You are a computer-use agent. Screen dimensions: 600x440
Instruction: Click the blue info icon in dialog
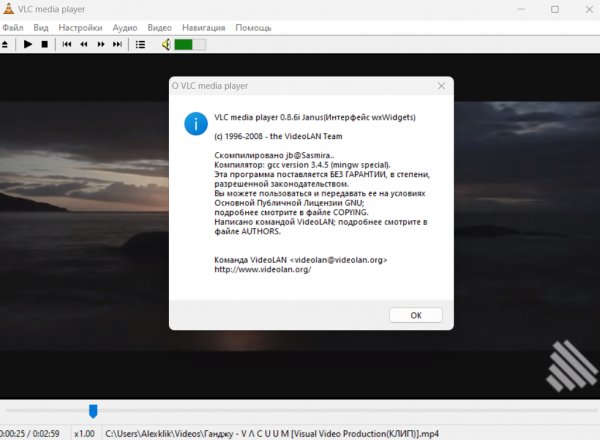point(196,124)
